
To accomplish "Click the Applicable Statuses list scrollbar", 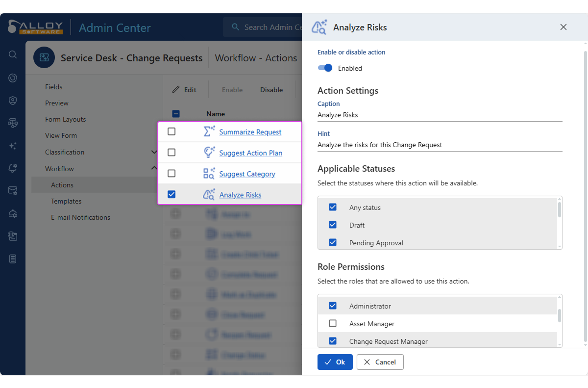I will 560,210.
